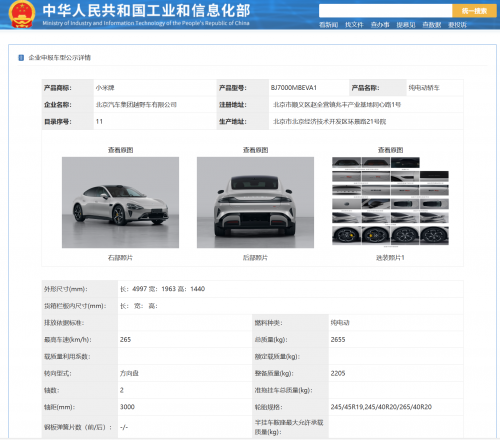The width and height of the screenshot is (500, 440).
Task: Open the 找文件 navigation item
Action: click(354, 25)
